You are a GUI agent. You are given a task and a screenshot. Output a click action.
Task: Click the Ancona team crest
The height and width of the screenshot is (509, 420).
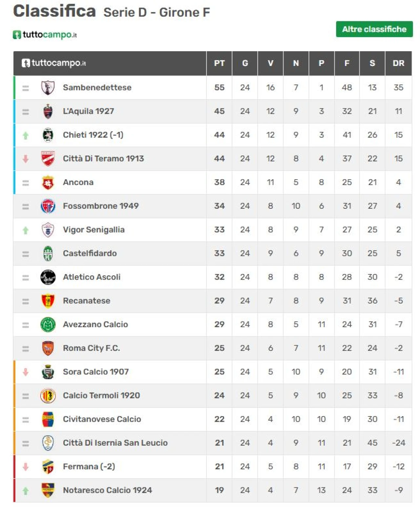[48, 182]
